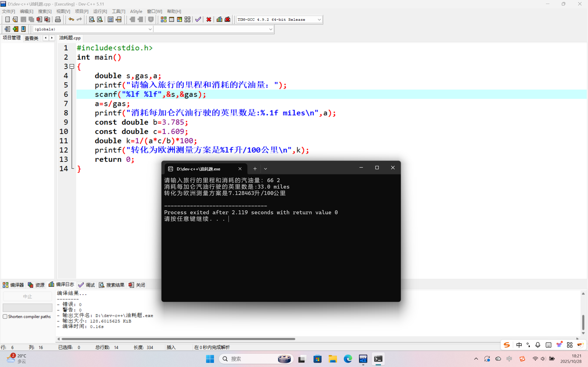This screenshot has height=367, width=588.
Task: Enable Shorten compiler paths checkbox
Action: (5, 317)
